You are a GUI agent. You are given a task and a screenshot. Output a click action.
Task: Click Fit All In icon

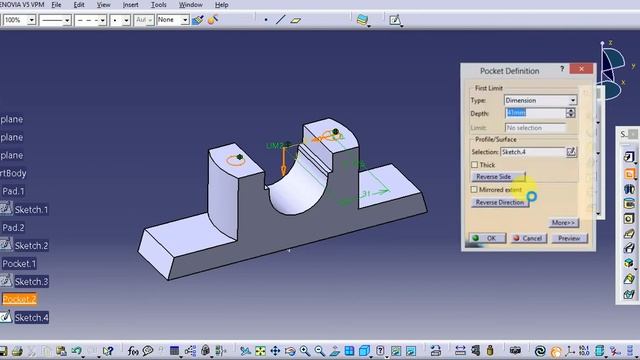point(260,351)
